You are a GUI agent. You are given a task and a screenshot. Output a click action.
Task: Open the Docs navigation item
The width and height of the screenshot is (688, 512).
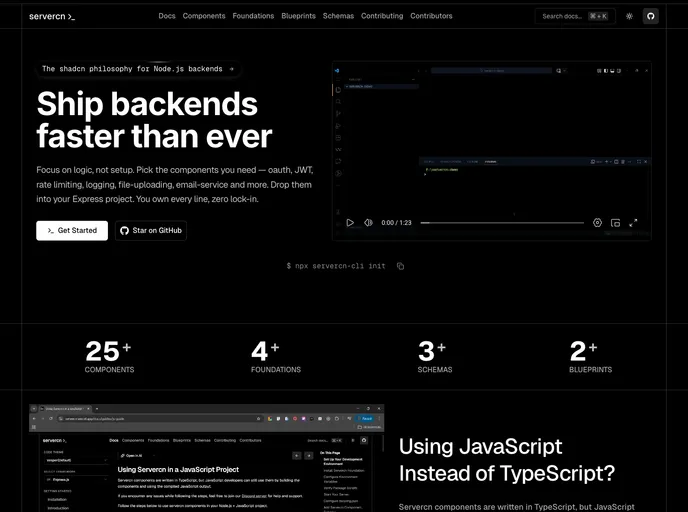[x=167, y=16]
